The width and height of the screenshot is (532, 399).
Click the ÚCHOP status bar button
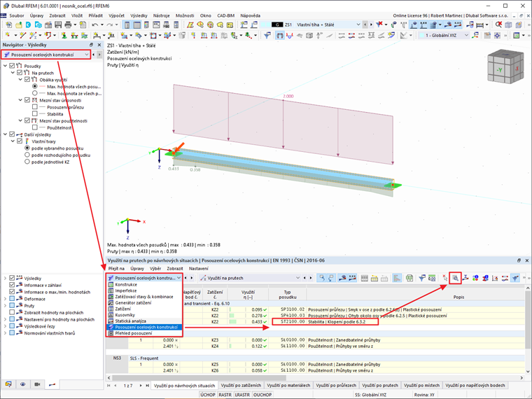click(x=207, y=395)
